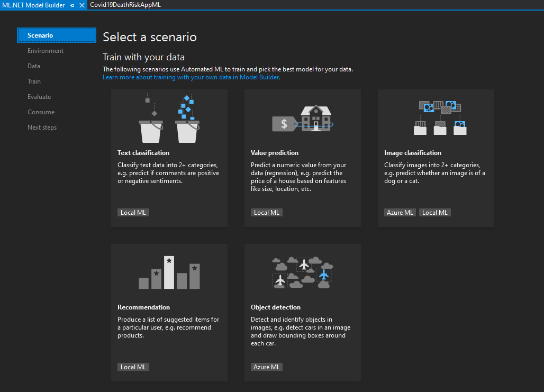Click the Recommendation bar chart icon

[169, 272]
